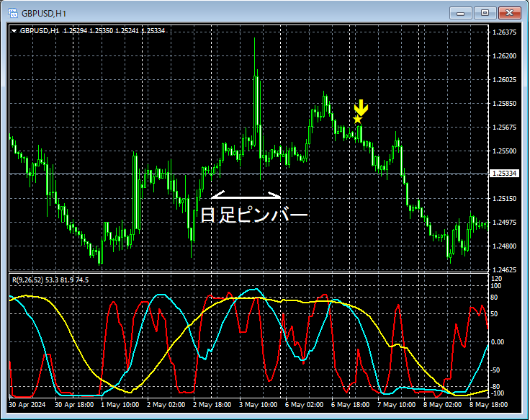Click the 30 Apr 18:00 time label
The image size is (530, 420).
(74, 405)
